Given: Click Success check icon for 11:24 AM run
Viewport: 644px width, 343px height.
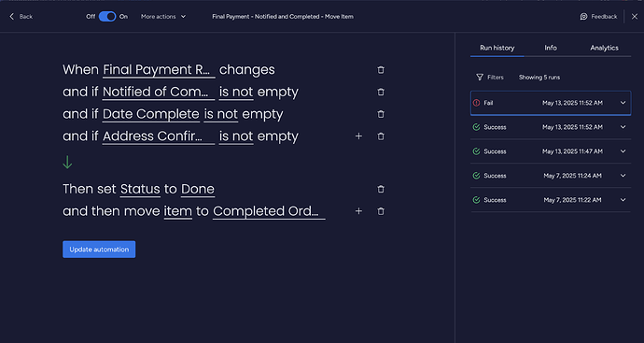Looking at the screenshot, I should (x=476, y=176).
